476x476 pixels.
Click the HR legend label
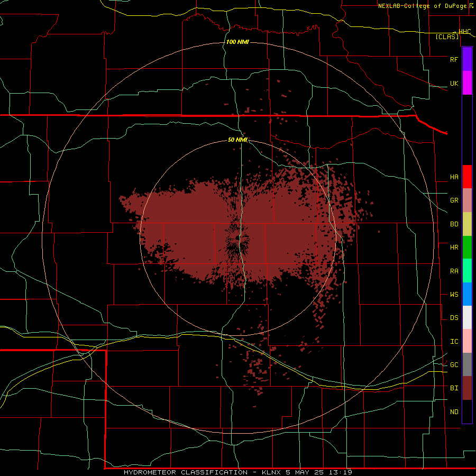coord(454,248)
